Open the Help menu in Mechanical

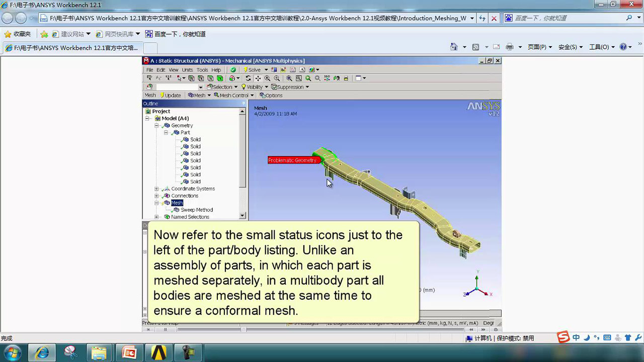click(x=216, y=70)
